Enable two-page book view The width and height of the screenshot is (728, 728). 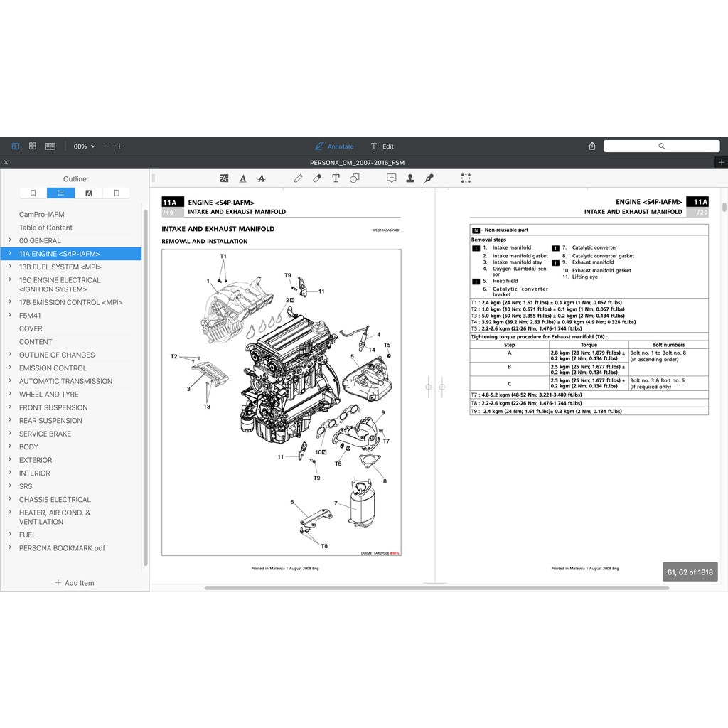50,146
